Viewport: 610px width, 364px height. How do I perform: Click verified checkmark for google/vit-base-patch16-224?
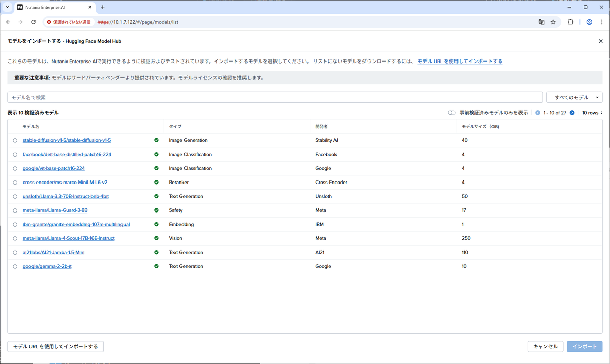point(156,168)
